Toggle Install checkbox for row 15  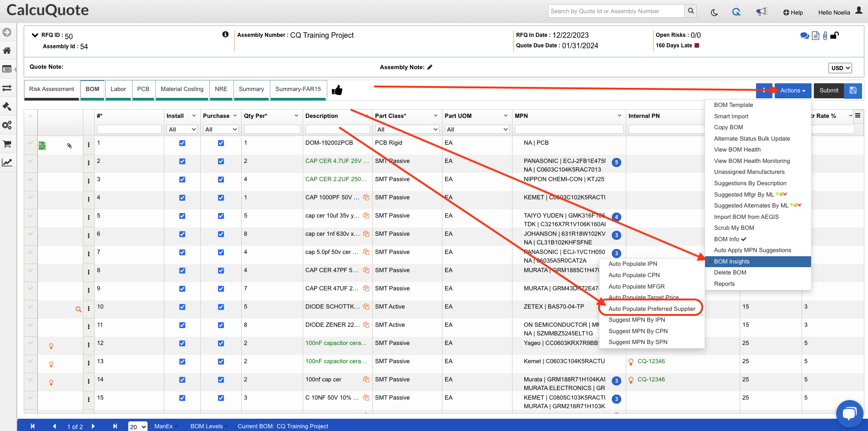pyautogui.click(x=182, y=398)
